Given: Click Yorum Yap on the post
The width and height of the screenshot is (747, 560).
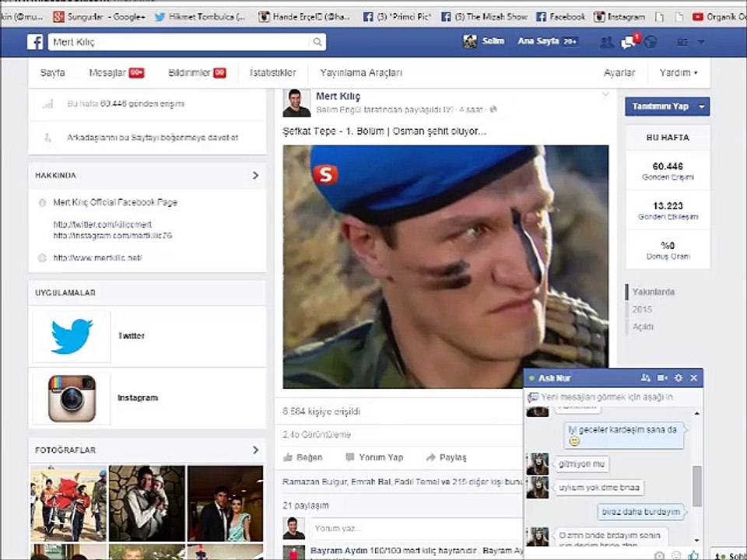Looking at the screenshot, I should [374, 457].
